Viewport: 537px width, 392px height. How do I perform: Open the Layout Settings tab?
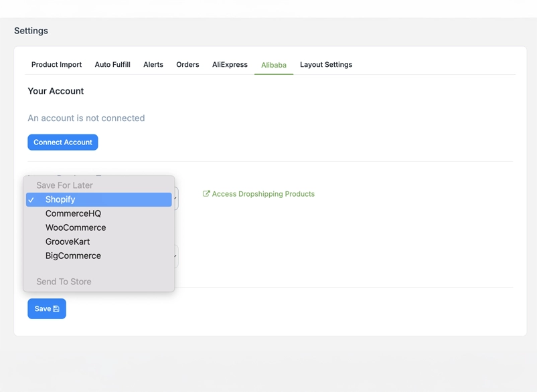tap(326, 65)
